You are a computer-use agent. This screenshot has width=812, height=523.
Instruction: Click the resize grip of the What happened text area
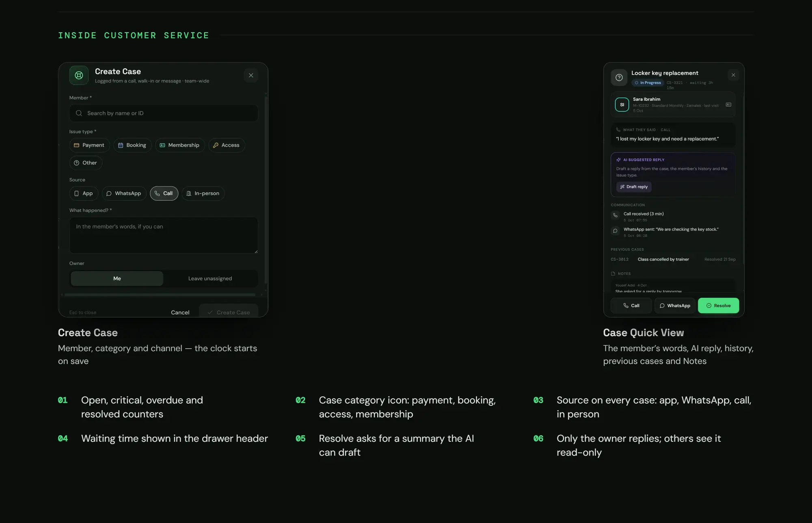pos(256,251)
